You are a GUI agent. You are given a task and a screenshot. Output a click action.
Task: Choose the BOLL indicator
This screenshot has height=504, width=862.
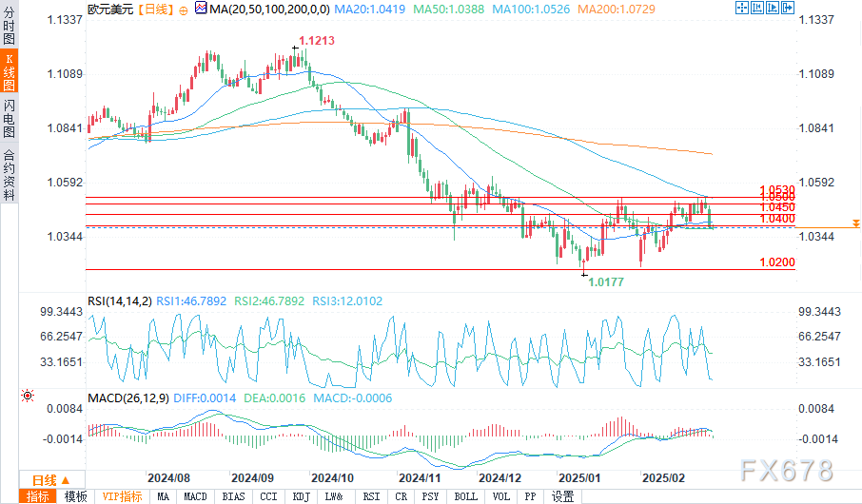(x=465, y=496)
